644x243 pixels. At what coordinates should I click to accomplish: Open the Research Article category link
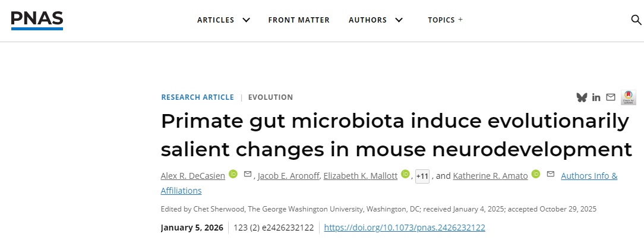197,97
